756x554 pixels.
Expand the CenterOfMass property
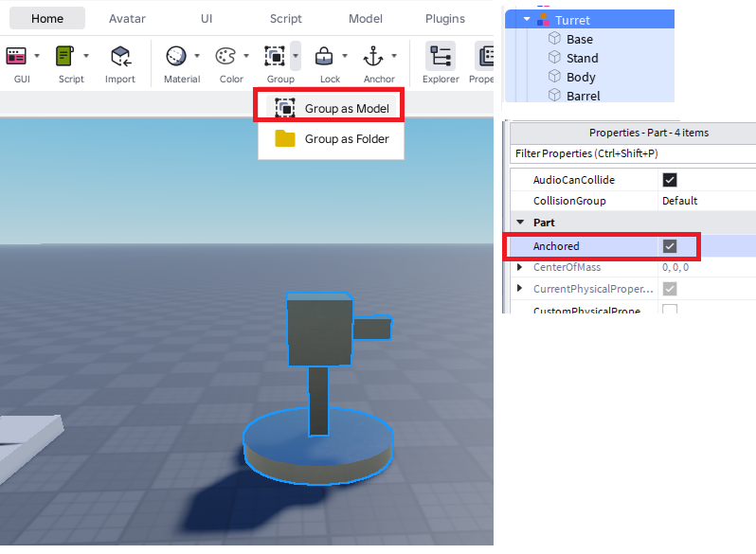pos(519,267)
